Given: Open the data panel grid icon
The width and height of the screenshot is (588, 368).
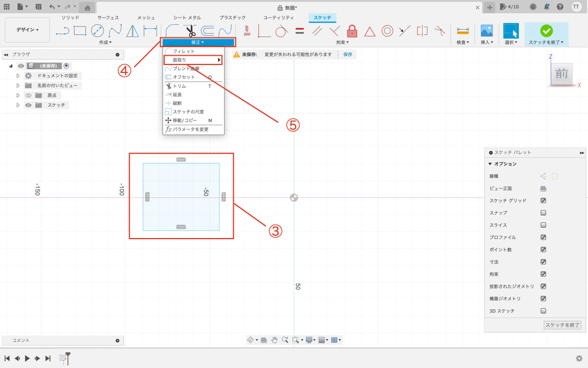Looking at the screenshot, I should click(x=7, y=7).
